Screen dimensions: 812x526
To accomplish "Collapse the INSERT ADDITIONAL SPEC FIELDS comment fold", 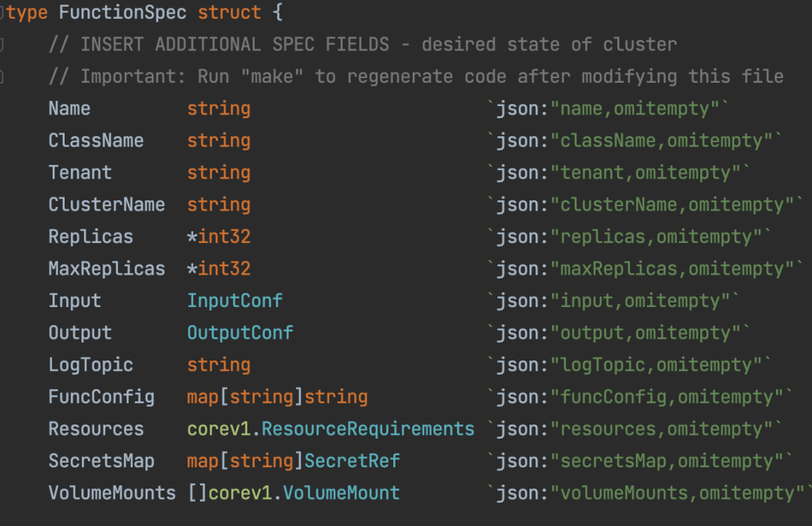I will click(x=2, y=44).
